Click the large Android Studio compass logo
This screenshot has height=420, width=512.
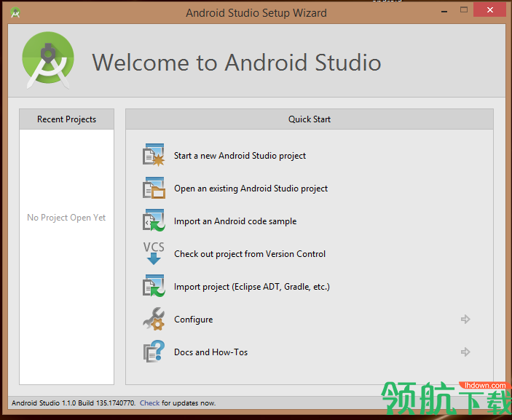click(x=48, y=60)
